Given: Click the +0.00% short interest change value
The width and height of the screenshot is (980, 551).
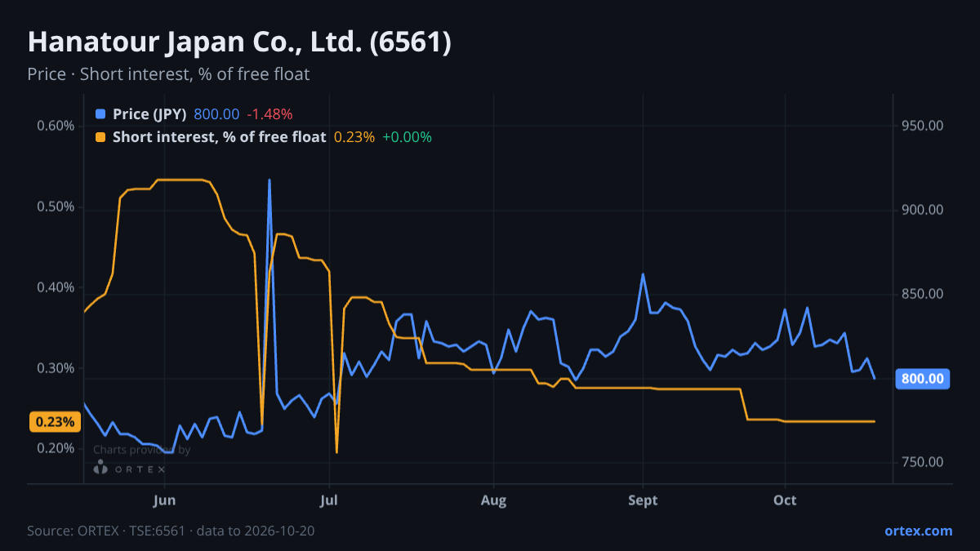Looking at the screenshot, I should 407,137.
